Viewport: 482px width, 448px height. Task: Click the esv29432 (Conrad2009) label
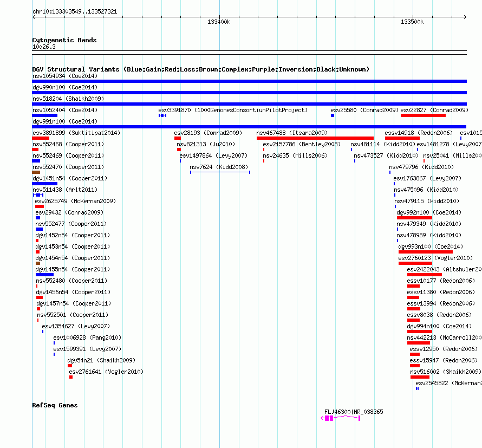coord(69,212)
